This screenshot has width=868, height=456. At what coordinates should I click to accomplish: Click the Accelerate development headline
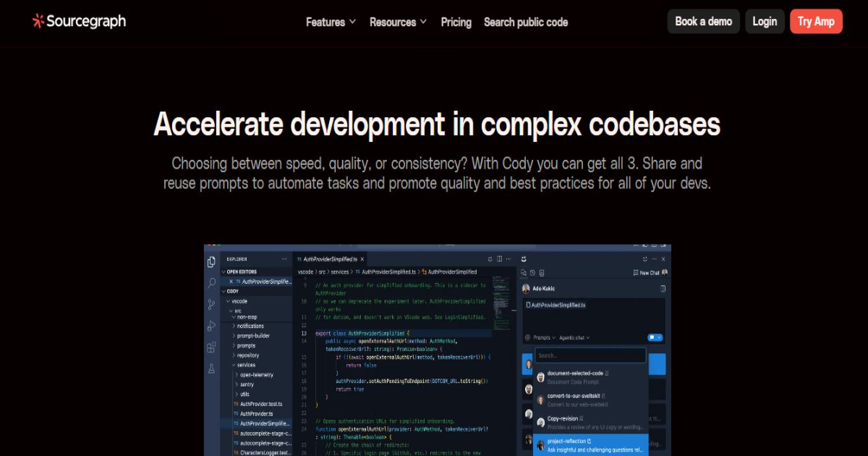[x=437, y=124]
